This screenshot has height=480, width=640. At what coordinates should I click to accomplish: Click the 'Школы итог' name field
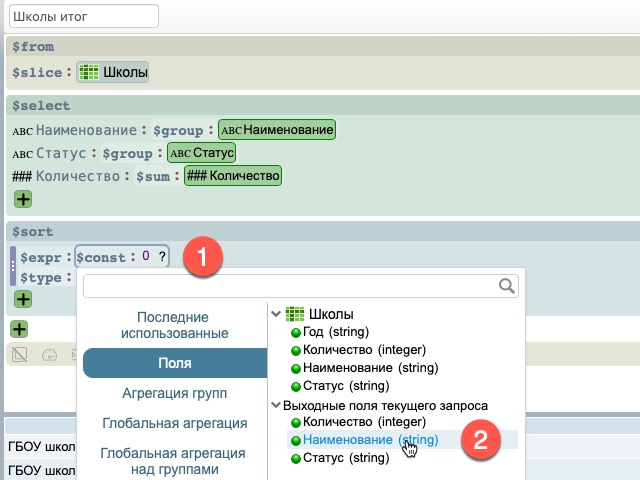pos(84,16)
